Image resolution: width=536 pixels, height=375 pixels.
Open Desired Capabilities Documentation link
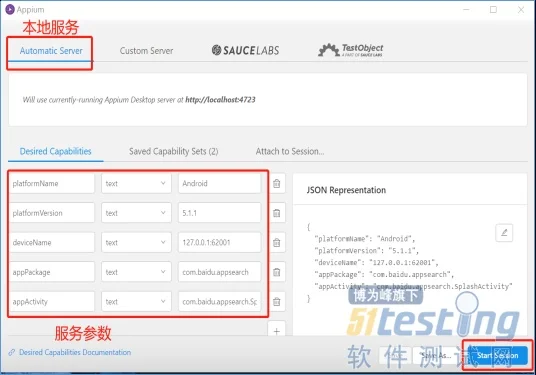click(75, 352)
